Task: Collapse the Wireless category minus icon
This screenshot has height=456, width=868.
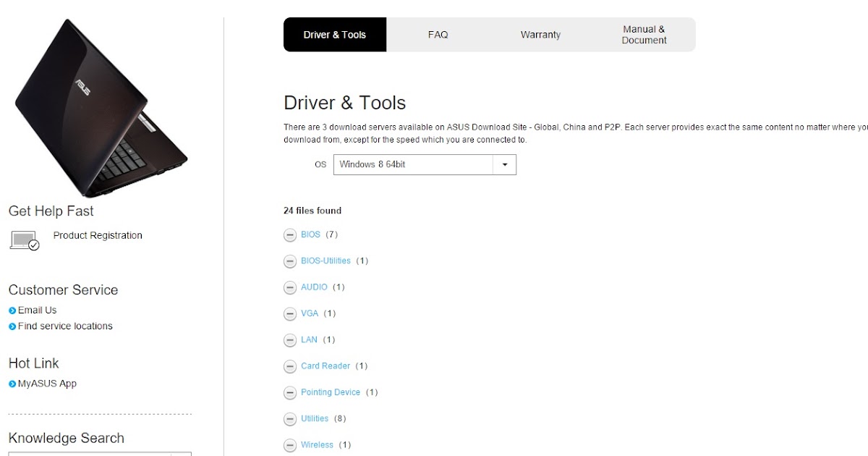Action: (290, 446)
